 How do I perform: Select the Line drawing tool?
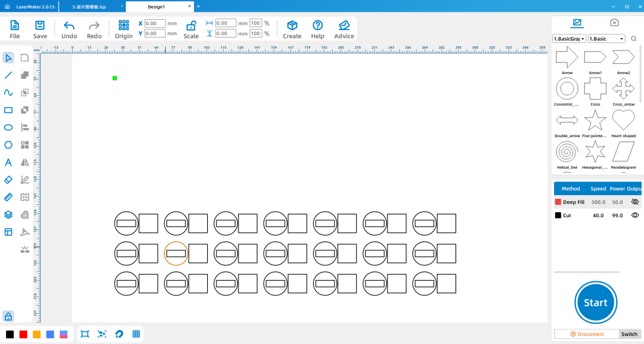(x=8, y=75)
